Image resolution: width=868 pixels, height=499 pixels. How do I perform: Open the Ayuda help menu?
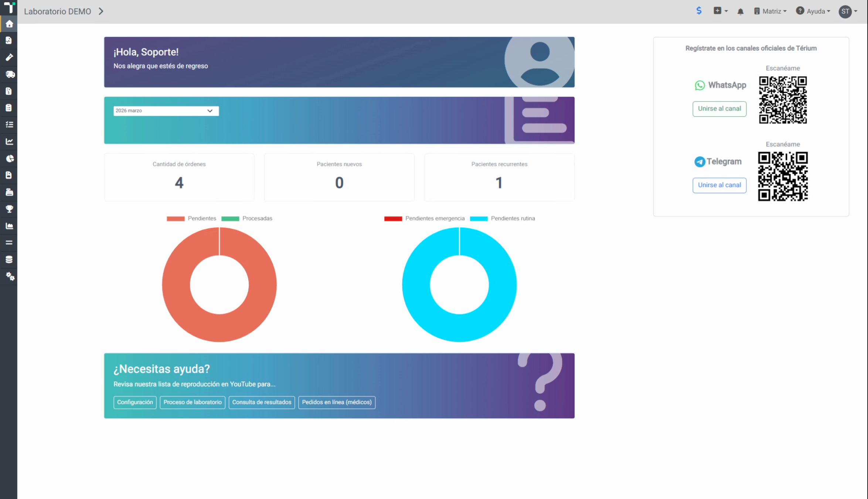tap(813, 11)
